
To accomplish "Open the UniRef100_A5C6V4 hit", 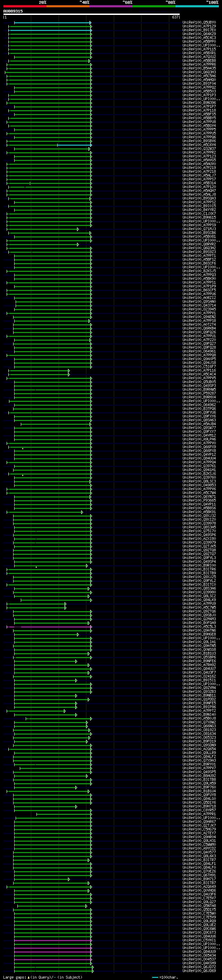I will click(x=199, y=145).
